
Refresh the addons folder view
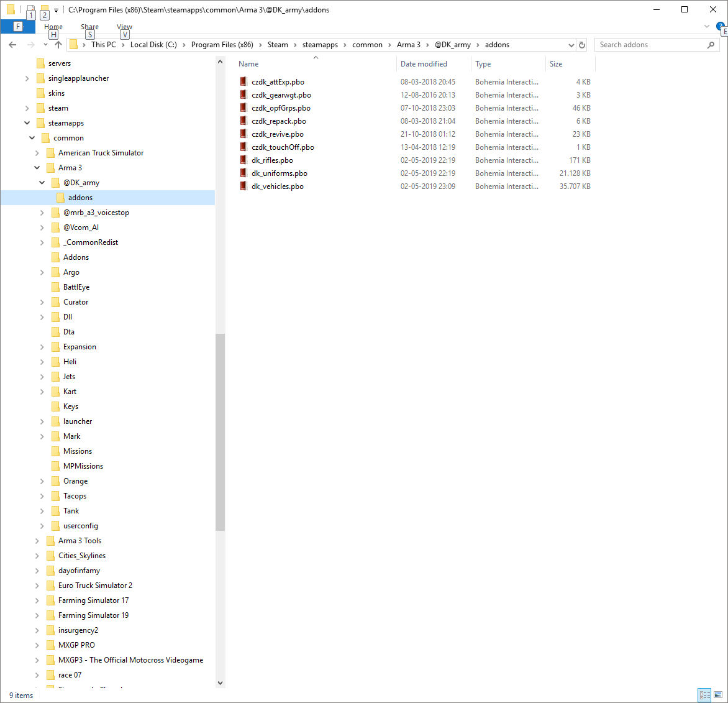(x=582, y=45)
